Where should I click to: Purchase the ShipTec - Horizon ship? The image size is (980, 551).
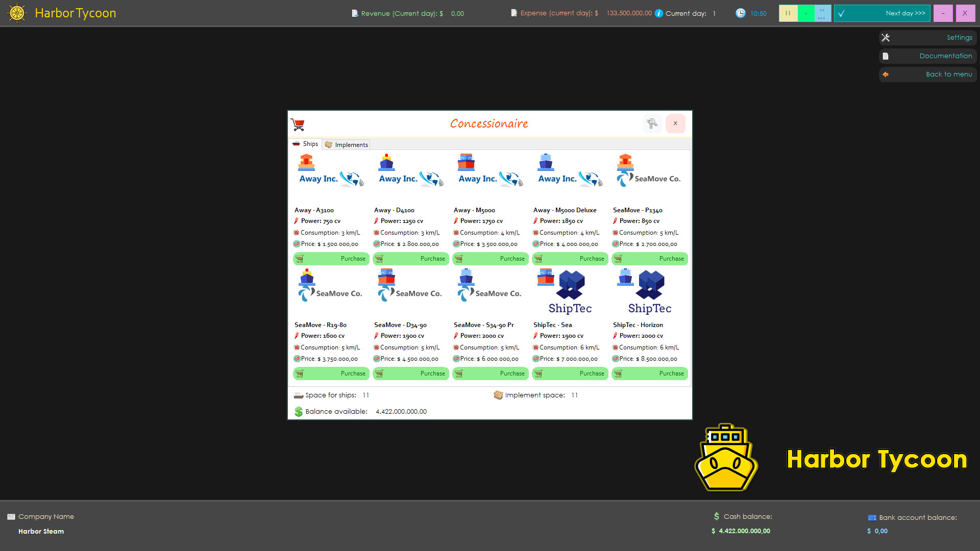pos(649,373)
